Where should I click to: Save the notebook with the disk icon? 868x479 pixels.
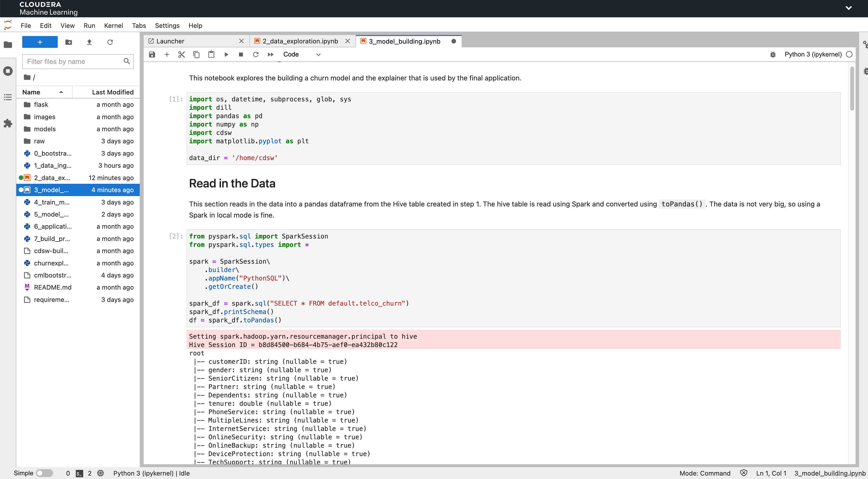coord(152,55)
